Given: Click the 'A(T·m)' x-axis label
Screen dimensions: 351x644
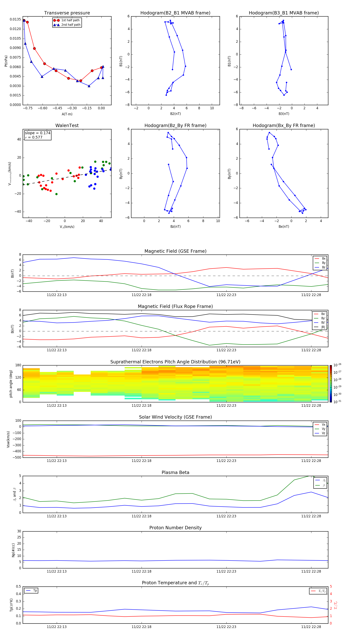Looking at the screenshot, I should [x=67, y=114].
